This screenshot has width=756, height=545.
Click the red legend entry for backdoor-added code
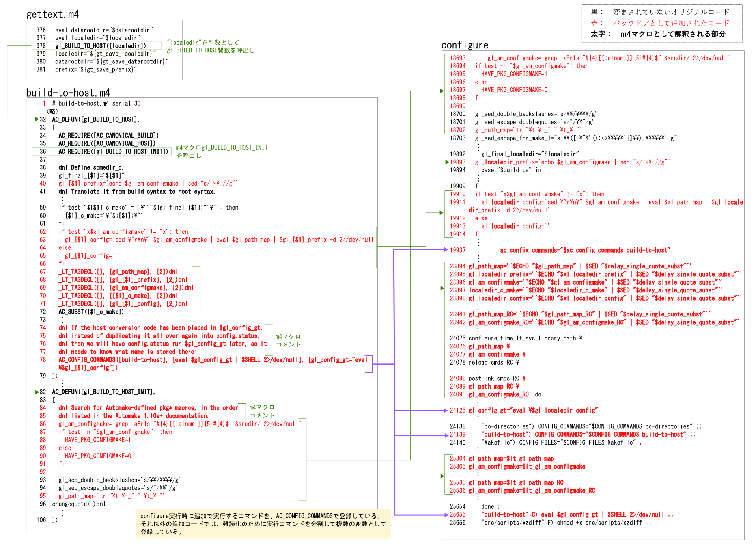click(660, 23)
